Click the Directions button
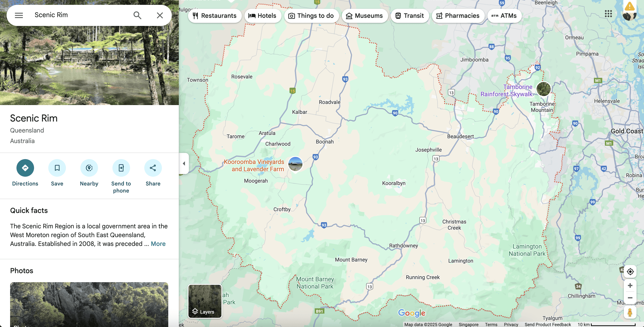This screenshot has width=644, height=327. click(x=25, y=168)
